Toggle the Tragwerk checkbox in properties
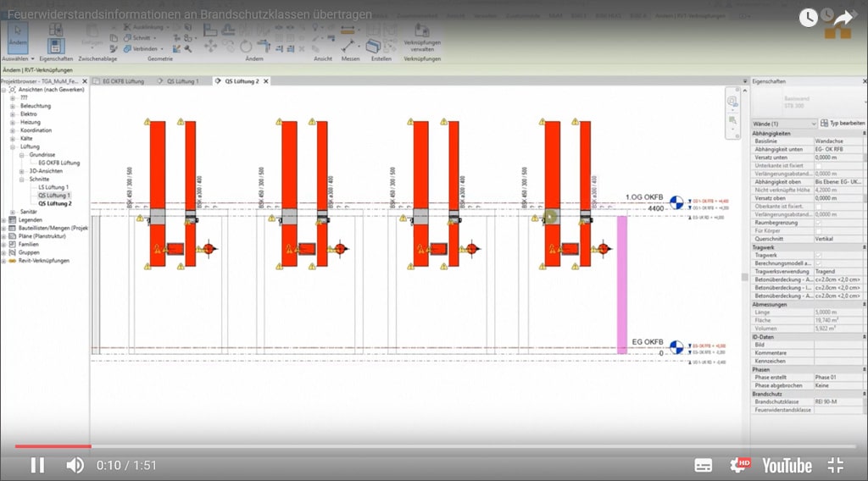 click(819, 255)
